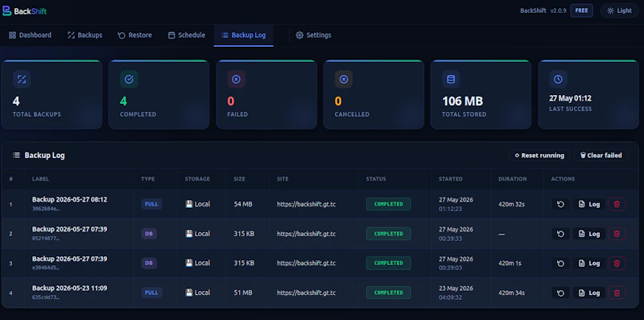Screen dimensions: 644x320
Task: Click the Last Success clock icon
Action: (x=558, y=79)
